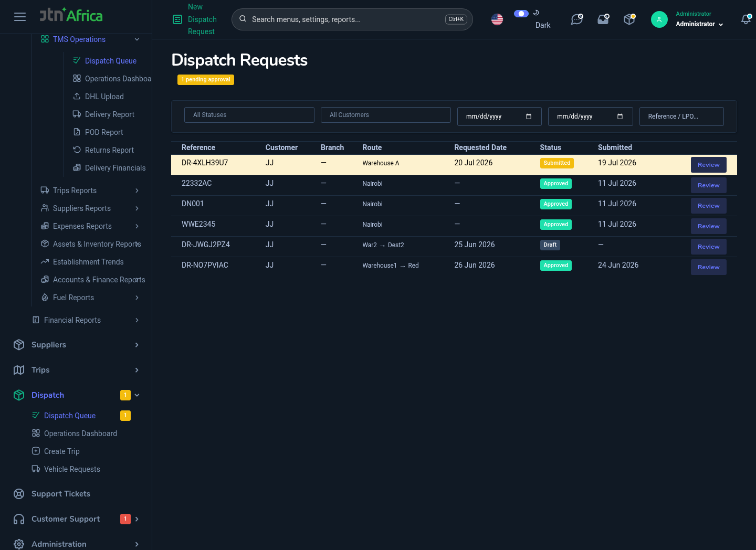Expand the Administration section chevron
Screen dimensions: 756x550
(x=137, y=544)
